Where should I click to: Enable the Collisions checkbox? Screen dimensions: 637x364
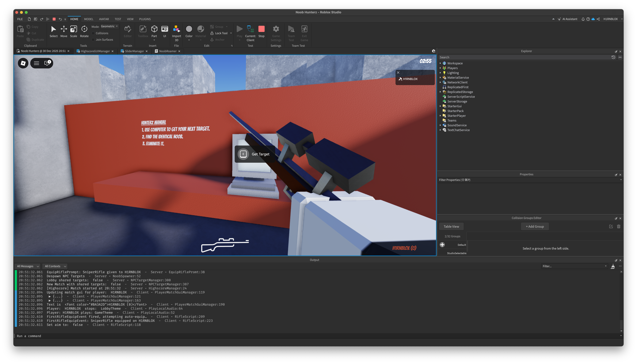point(93,33)
